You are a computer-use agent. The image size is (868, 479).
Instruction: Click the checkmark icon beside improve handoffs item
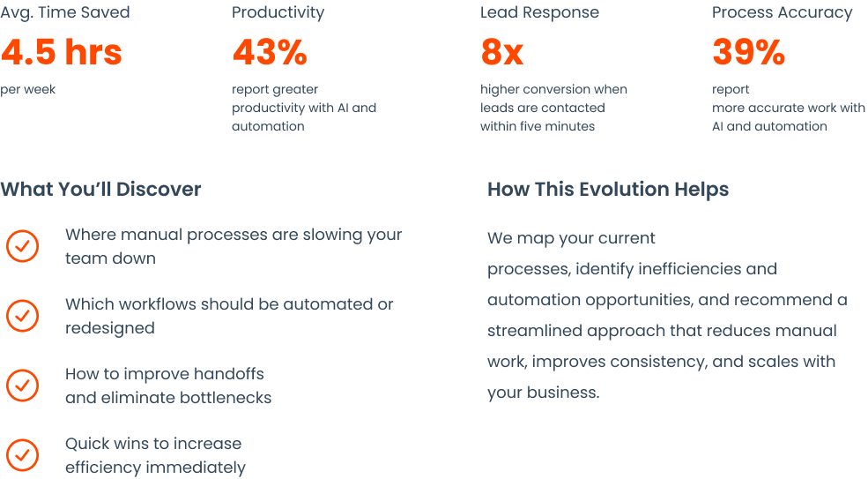(22, 385)
